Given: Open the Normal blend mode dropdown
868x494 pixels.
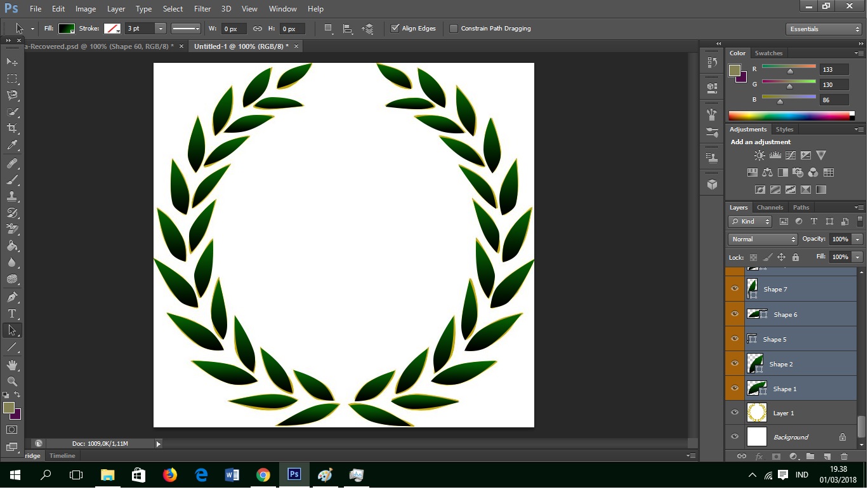Looking at the screenshot, I should (763, 239).
